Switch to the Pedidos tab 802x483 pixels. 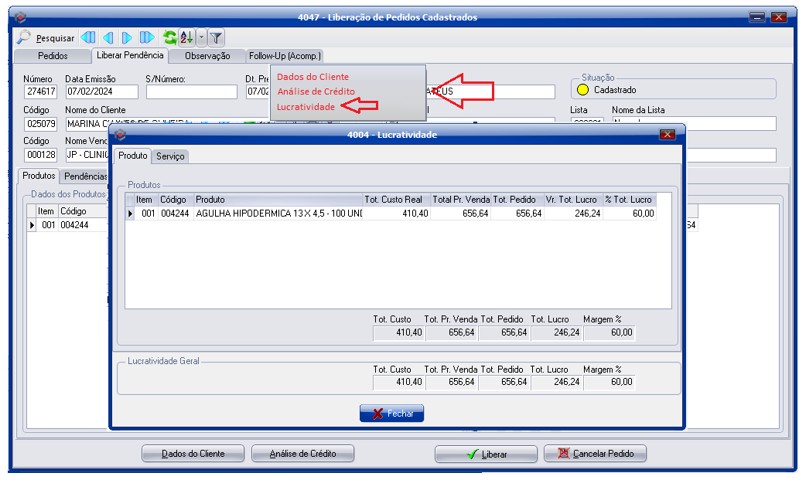pyautogui.click(x=52, y=56)
